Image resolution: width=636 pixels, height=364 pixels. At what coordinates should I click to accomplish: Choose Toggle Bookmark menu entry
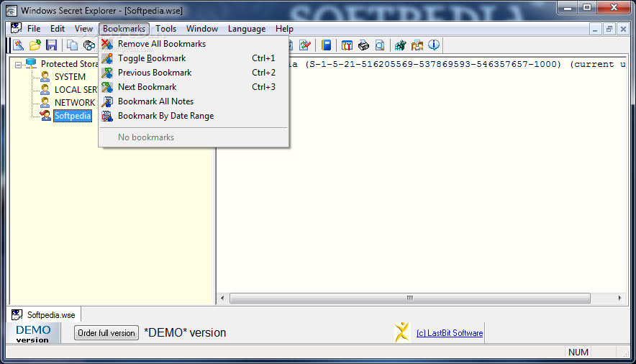[194, 58]
